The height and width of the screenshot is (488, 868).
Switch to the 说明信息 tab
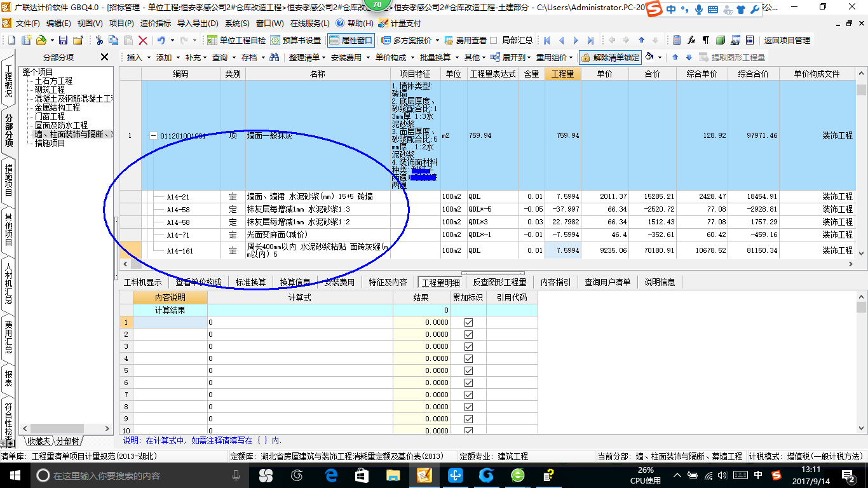tap(660, 282)
